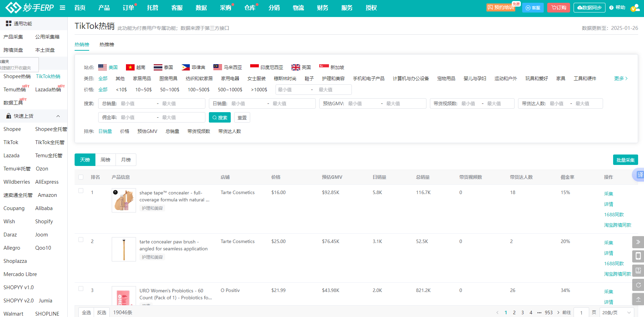Click the 通用功能 grid icon
The image size is (644, 317).
[x=9, y=24]
